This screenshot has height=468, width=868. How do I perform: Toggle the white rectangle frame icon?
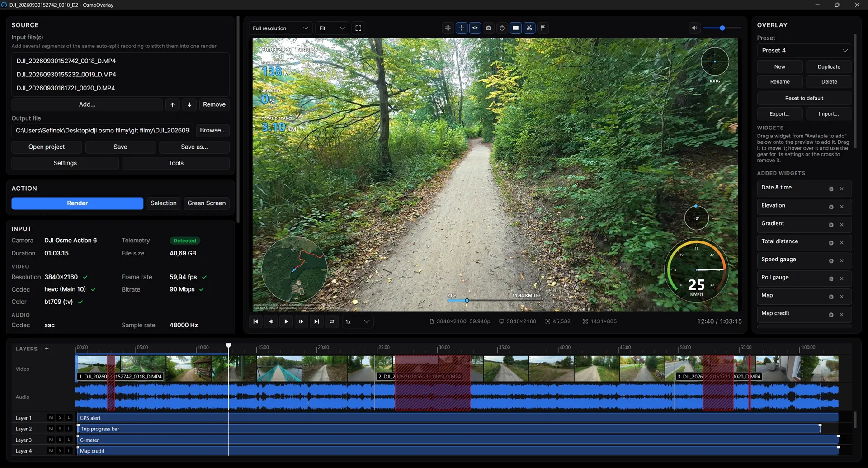point(515,28)
